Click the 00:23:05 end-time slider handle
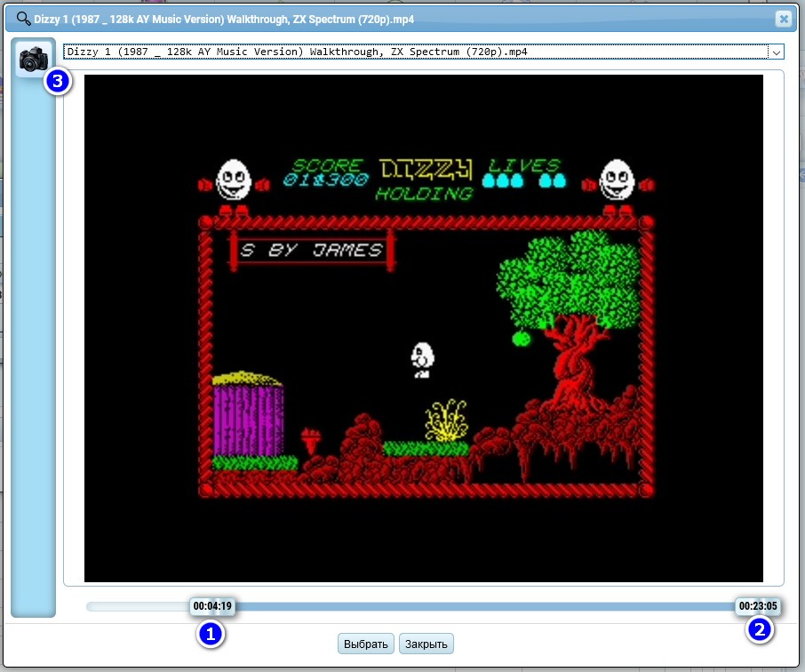The image size is (805, 672). pos(758,606)
